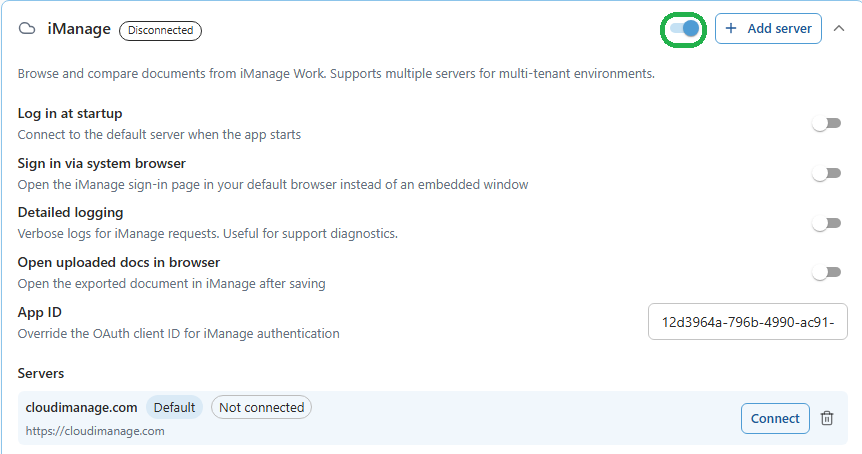Collapse the iManage section chevron
The image size is (862, 454).
pos(839,29)
